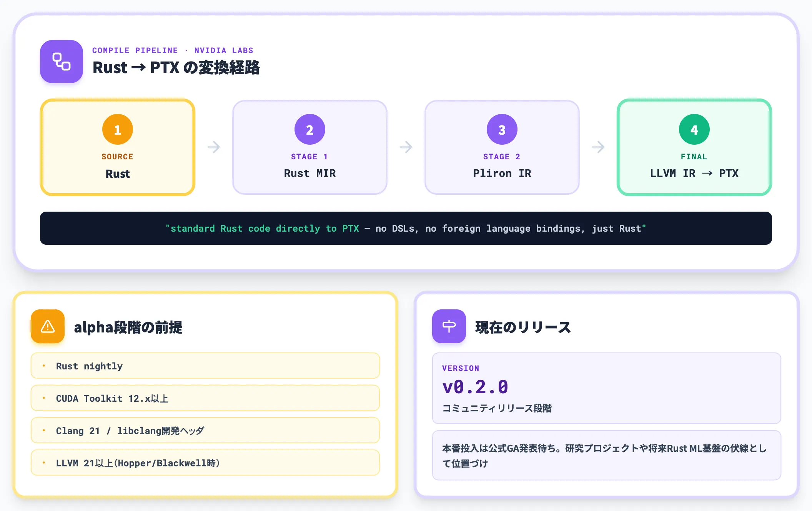
Task: Click the 'COMPILE PIPELINE · NVIDIA LABS' label
Action: 173,50
